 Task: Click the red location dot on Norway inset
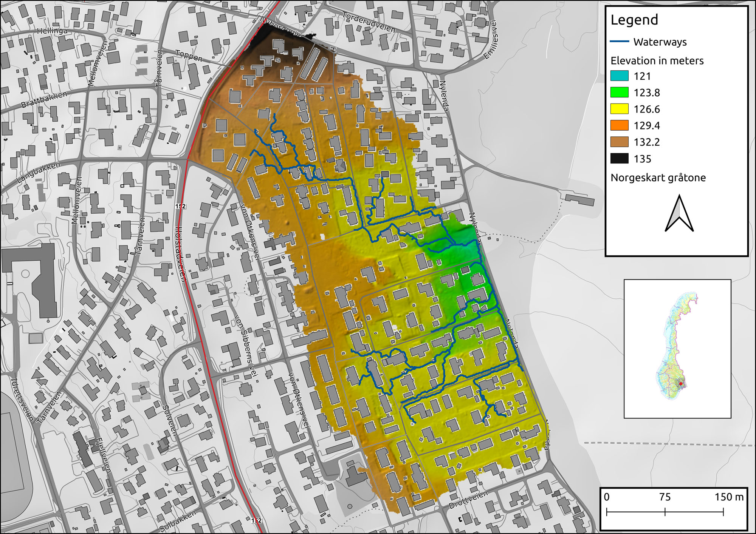681,383
